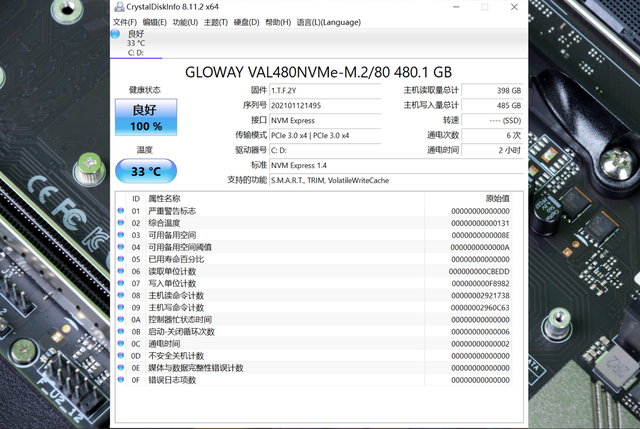Select the 控制器忙状态时间 attribute row

[x=314, y=319]
